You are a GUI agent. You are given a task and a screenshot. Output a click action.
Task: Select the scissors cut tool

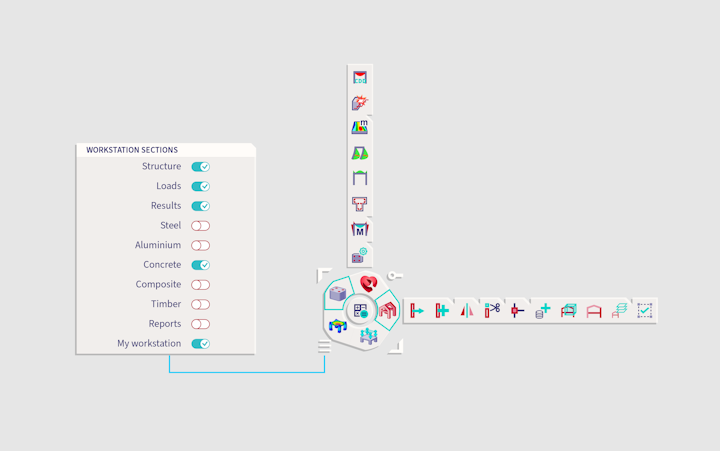pos(492,310)
